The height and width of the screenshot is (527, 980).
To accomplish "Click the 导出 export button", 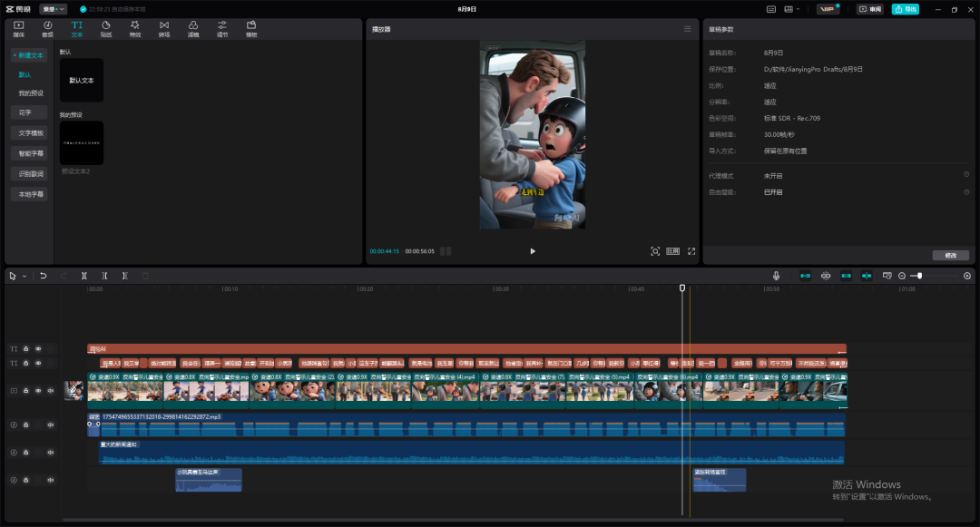I will coord(905,9).
